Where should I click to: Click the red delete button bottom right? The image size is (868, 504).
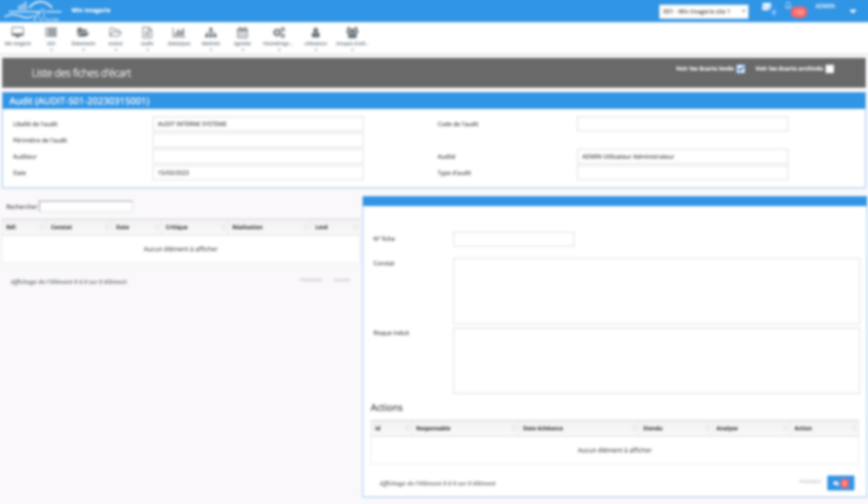pyautogui.click(x=845, y=483)
